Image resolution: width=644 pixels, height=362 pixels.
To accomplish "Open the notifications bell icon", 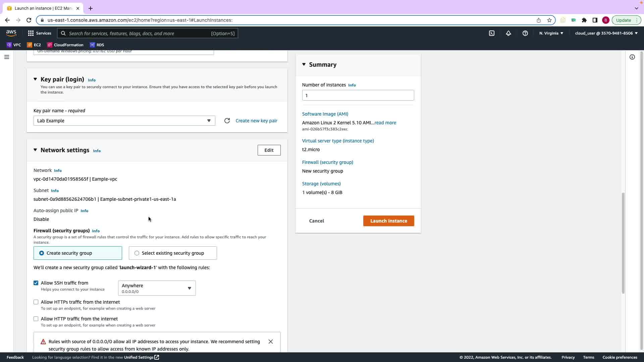I will 508,33.
